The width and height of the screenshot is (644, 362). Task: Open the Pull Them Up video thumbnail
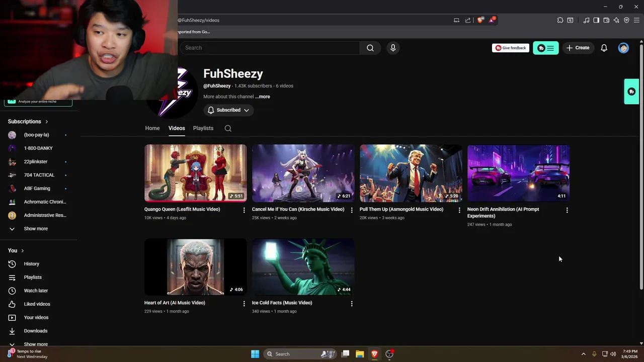[x=411, y=173]
